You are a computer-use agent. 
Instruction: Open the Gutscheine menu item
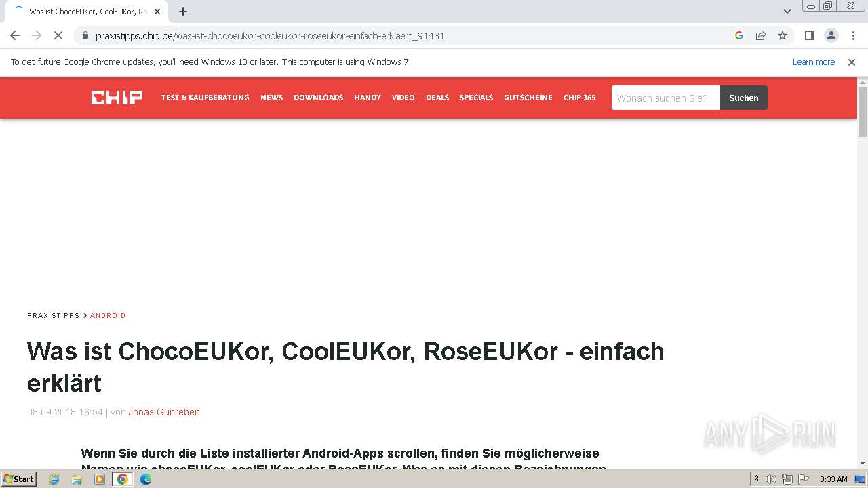point(528,98)
